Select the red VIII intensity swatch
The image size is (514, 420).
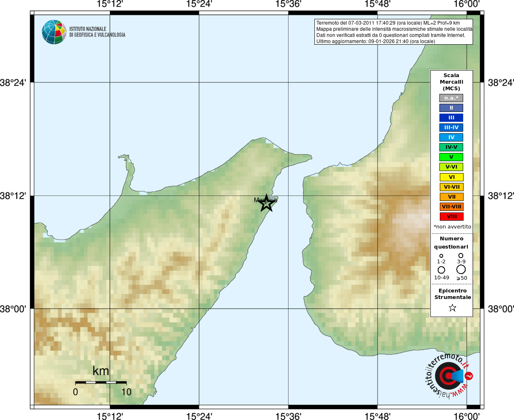click(451, 217)
